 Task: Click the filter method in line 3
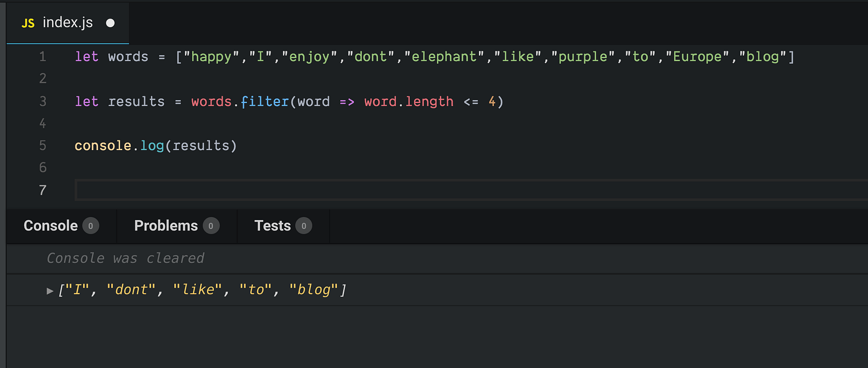265,102
